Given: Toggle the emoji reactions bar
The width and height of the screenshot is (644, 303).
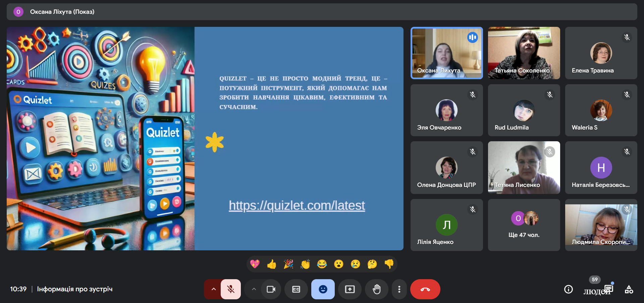Looking at the screenshot, I should [x=323, y=289].
